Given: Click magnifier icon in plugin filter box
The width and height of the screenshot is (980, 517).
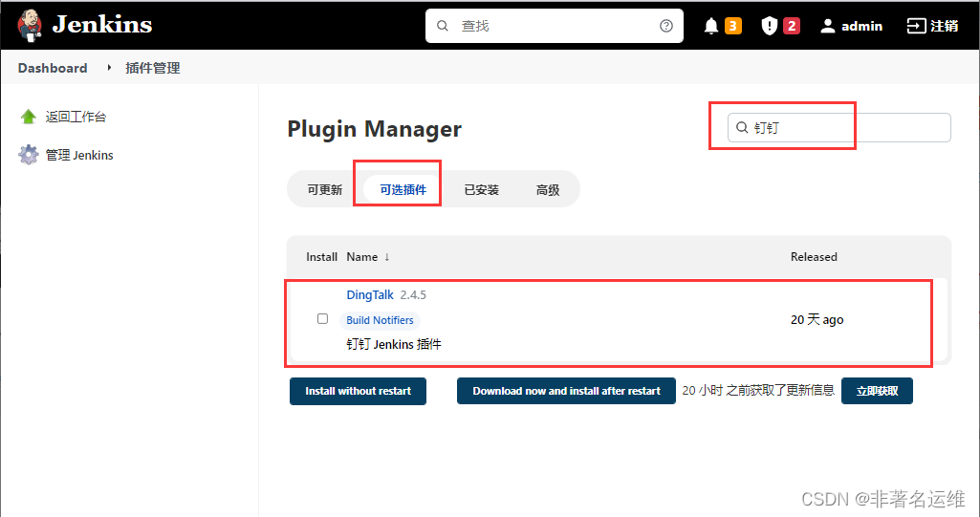Looking at the screenshot, I should tap(742, 127).
